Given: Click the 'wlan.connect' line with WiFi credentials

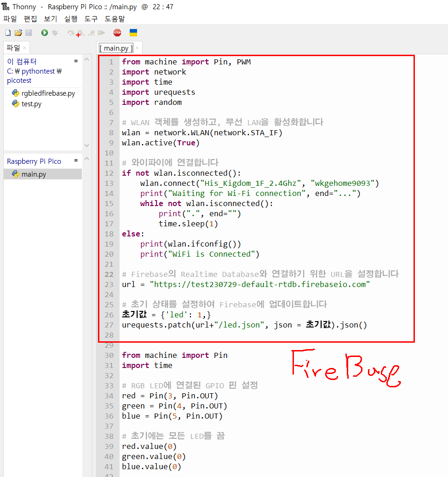Looking at the screenshot, I should tap(259, 183).
